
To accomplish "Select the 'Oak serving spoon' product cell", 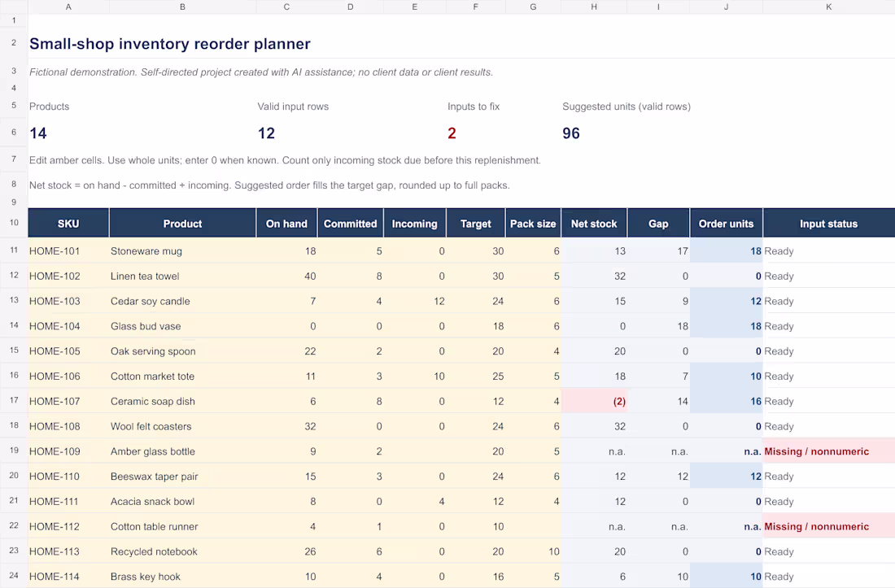I will [x=182, y=351].
